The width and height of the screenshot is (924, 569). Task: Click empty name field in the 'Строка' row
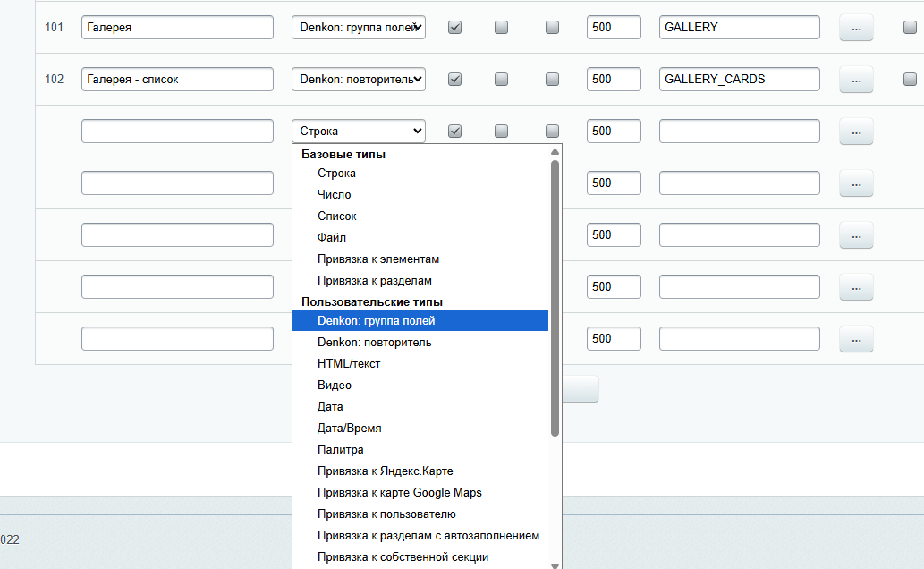tap(177, 131)
